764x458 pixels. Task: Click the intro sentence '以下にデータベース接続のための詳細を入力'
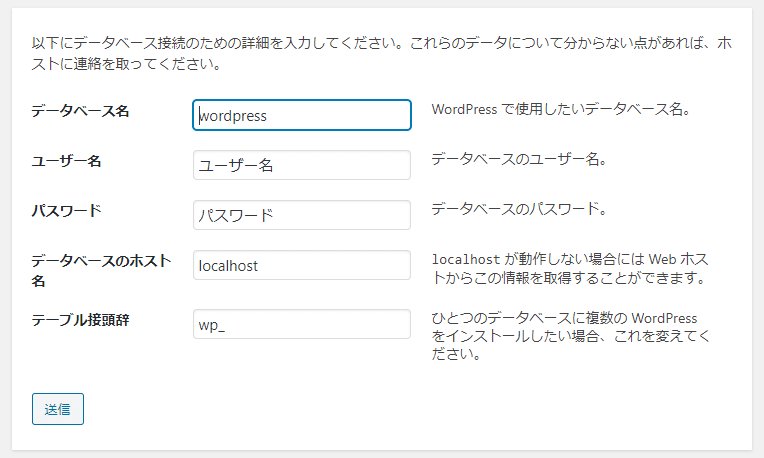coord(200,45)
